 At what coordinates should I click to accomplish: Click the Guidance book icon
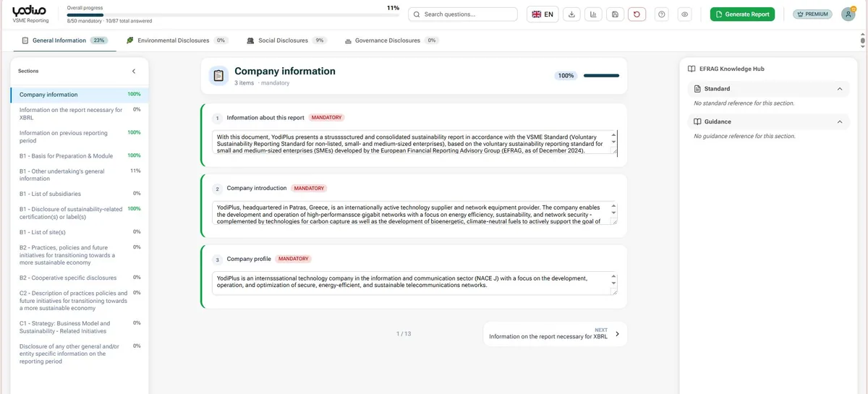pyautogui.click(x=698, y=122)
